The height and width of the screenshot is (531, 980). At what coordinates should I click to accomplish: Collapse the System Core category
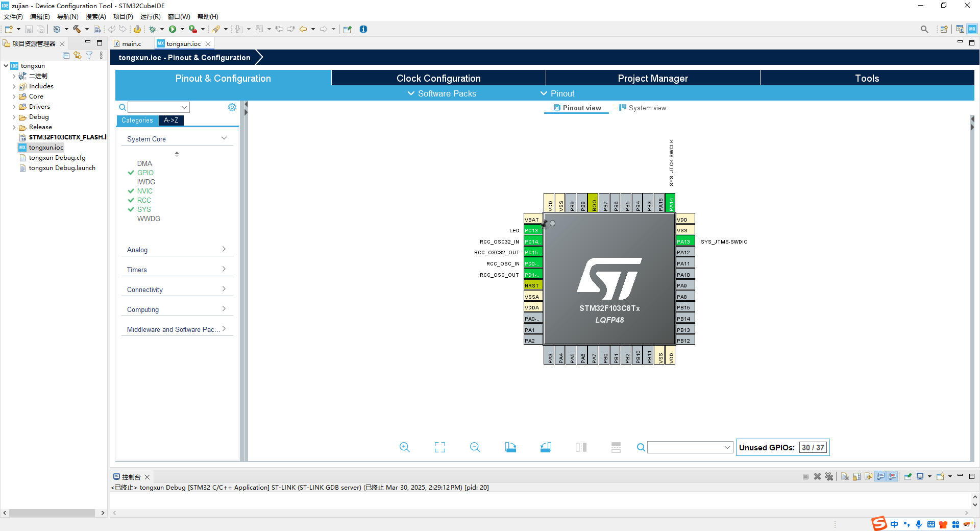tap(224, 138)
